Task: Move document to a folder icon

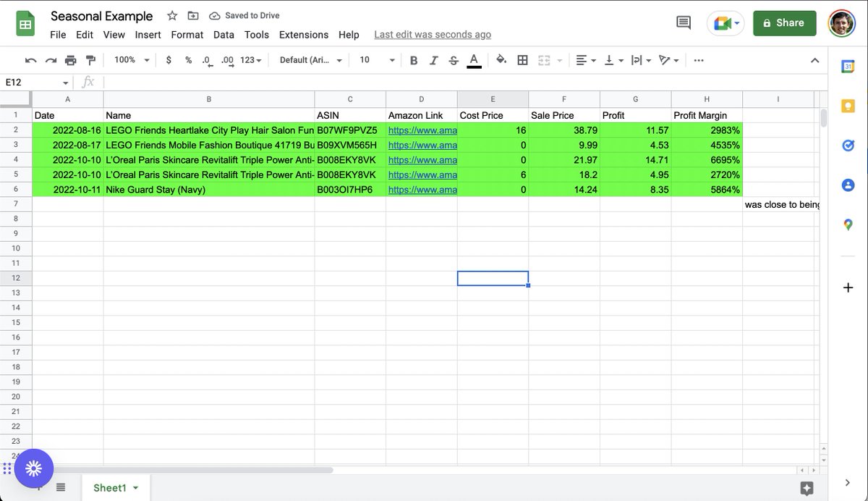Action: pyautogui.click(x=193, y=16)
